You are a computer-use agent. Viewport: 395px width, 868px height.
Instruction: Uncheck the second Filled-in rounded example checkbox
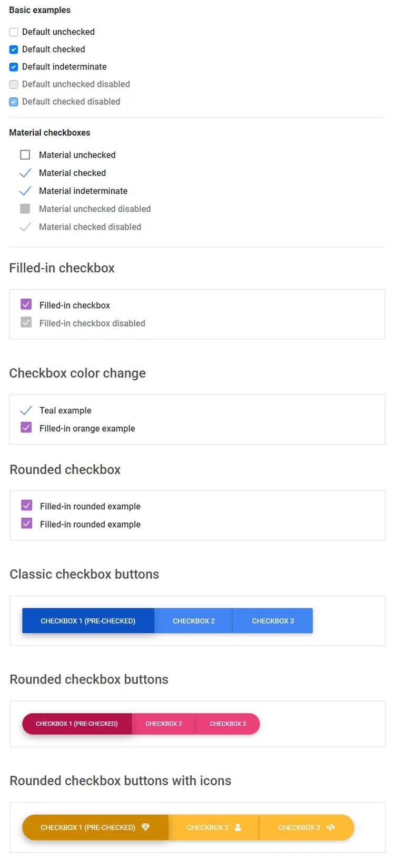click(26, 523)
